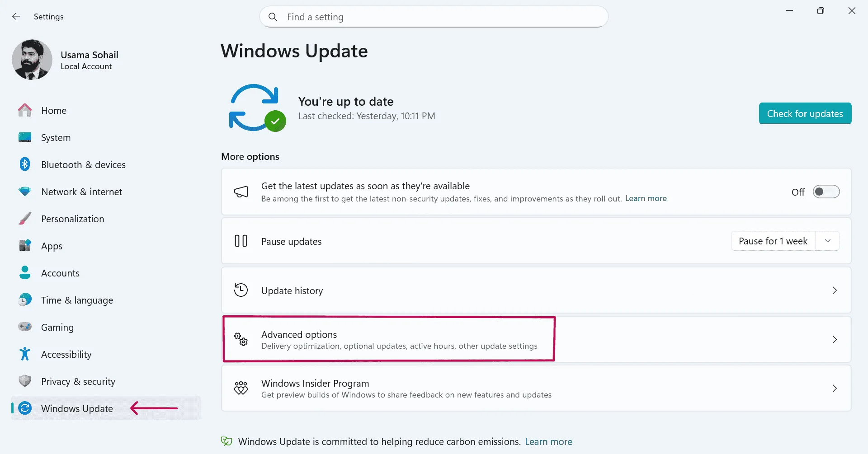Enable the get latest updates toggle
The width and height of the screenshot is (868, 454).
click(826, 192)
